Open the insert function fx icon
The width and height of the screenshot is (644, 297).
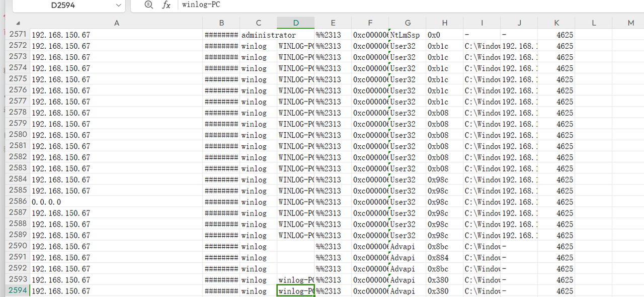click(166, 5)
